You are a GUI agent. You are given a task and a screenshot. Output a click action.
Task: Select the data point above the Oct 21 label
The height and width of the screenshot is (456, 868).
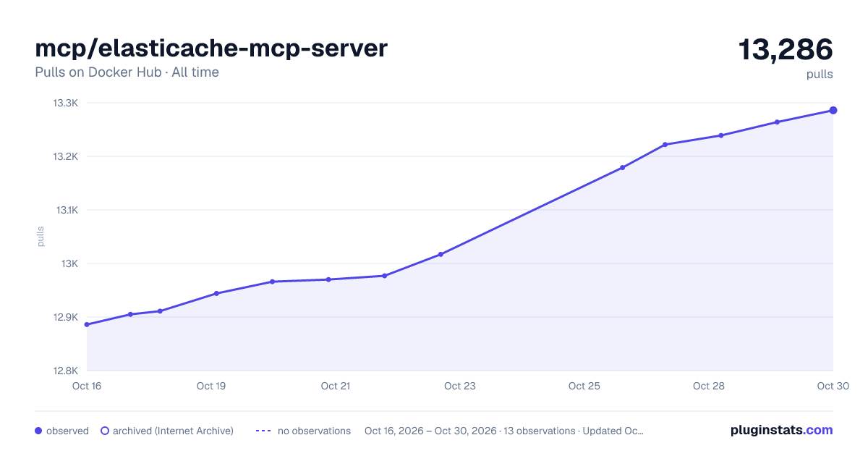(328, 279)
